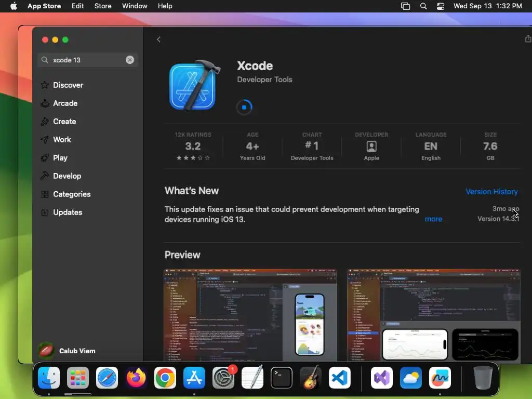This screenshot has height=399, width=532.
Task: Open Control Center in menu bar
Action: tap(441, 6)
